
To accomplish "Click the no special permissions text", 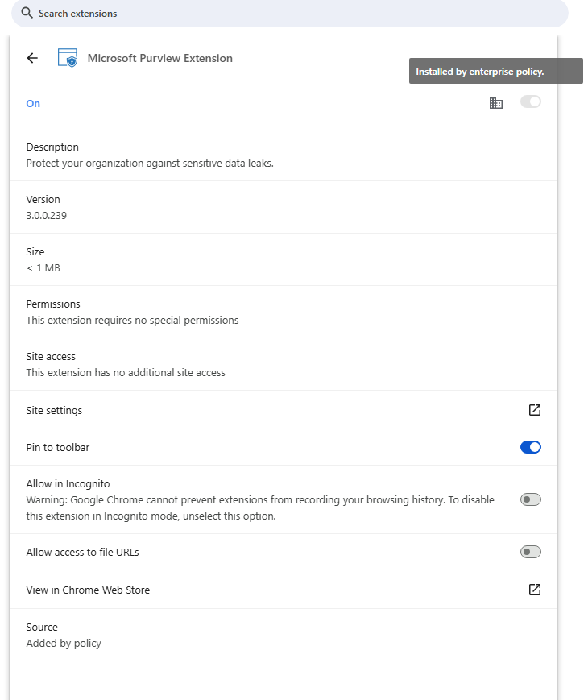I will [132, 321].
